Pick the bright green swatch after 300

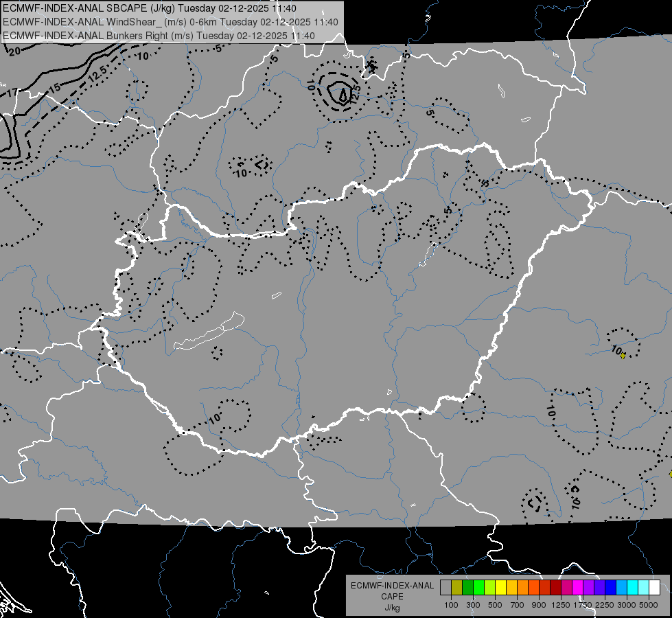pyautogui.click(x=478, y=587)
